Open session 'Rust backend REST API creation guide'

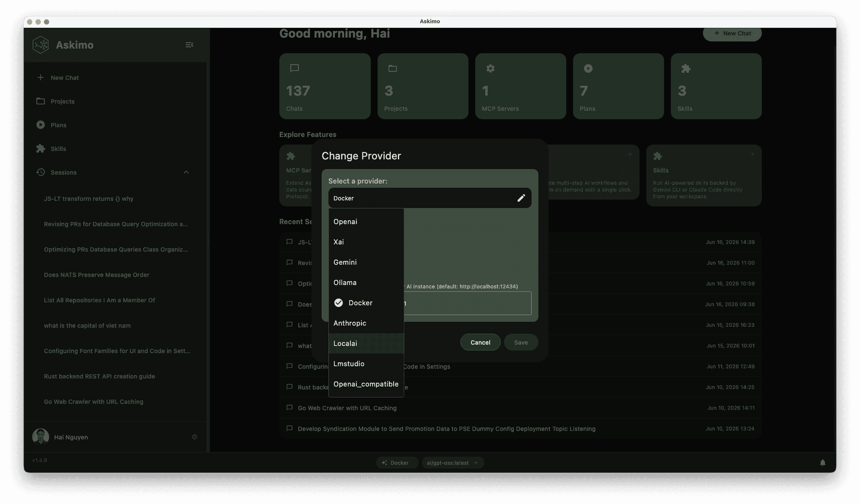pyautogui.click(x=99, y=376)
